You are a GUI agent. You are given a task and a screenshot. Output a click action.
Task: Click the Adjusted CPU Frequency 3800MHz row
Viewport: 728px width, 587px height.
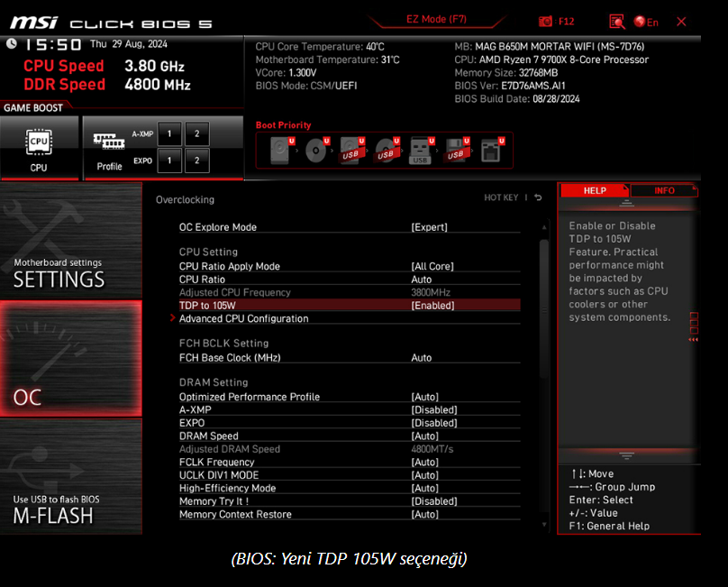(350, 292)
